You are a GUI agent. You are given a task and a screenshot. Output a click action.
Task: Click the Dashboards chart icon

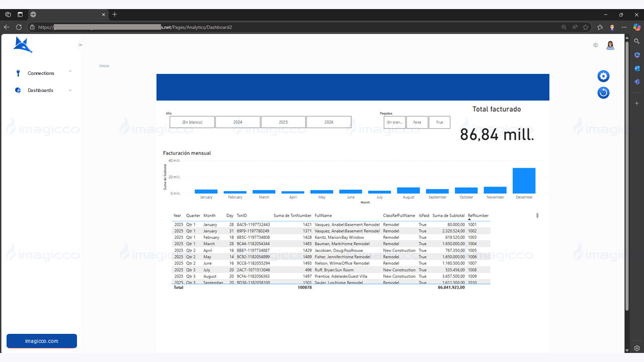pyautogui.click(x=18, y=90)
